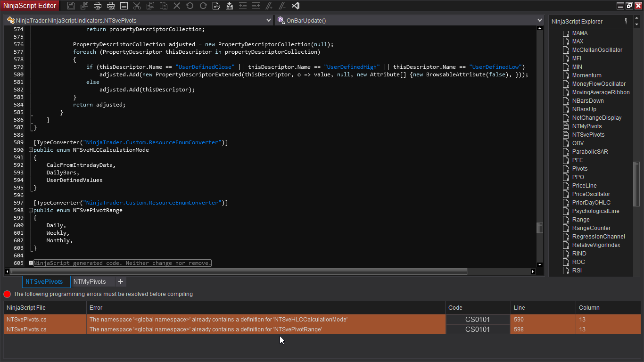644x362 pixels.
Task: Collapse the NTSveHLCCalculationMode enum block
Action: pos(31,150)
